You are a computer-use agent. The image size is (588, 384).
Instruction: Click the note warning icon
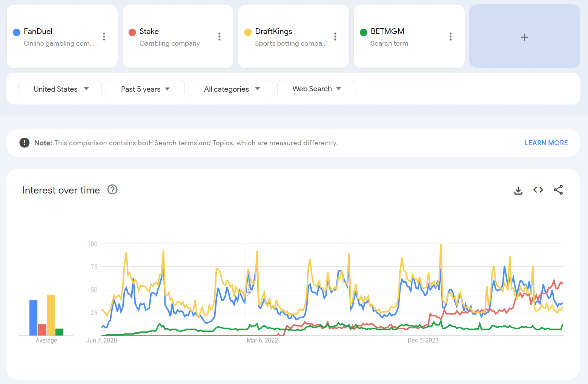[25, 143]
